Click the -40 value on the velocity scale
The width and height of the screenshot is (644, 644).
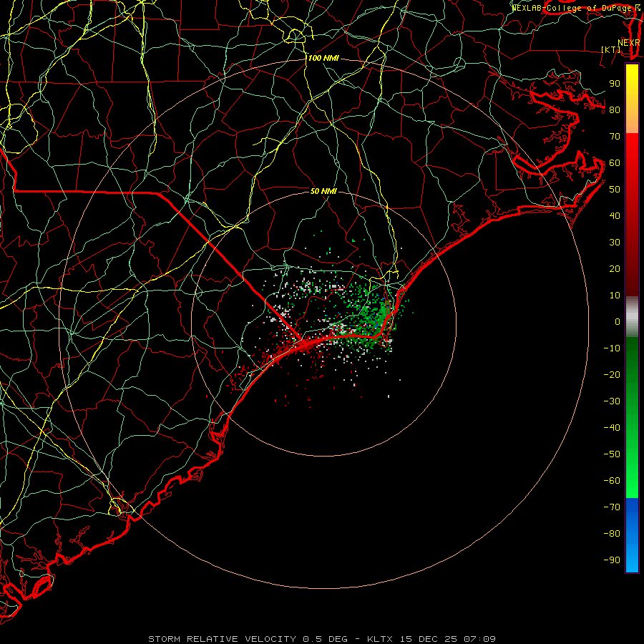[x=612, y=428]
